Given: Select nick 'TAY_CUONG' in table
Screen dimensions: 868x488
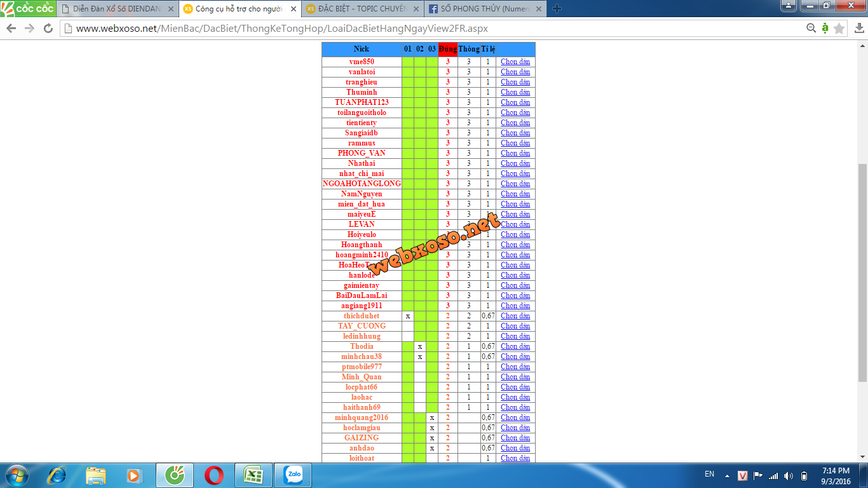Looking at the screenshot, I should (362, 326).
